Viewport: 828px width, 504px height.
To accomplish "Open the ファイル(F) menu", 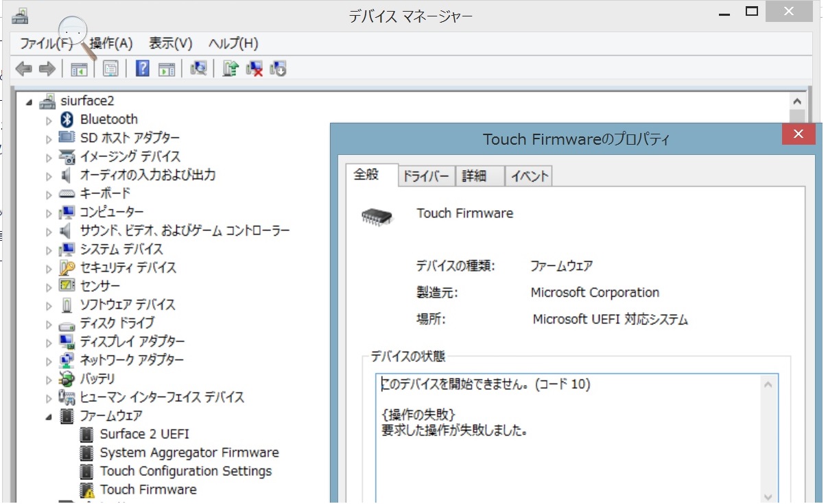I will tap(46, 43).
